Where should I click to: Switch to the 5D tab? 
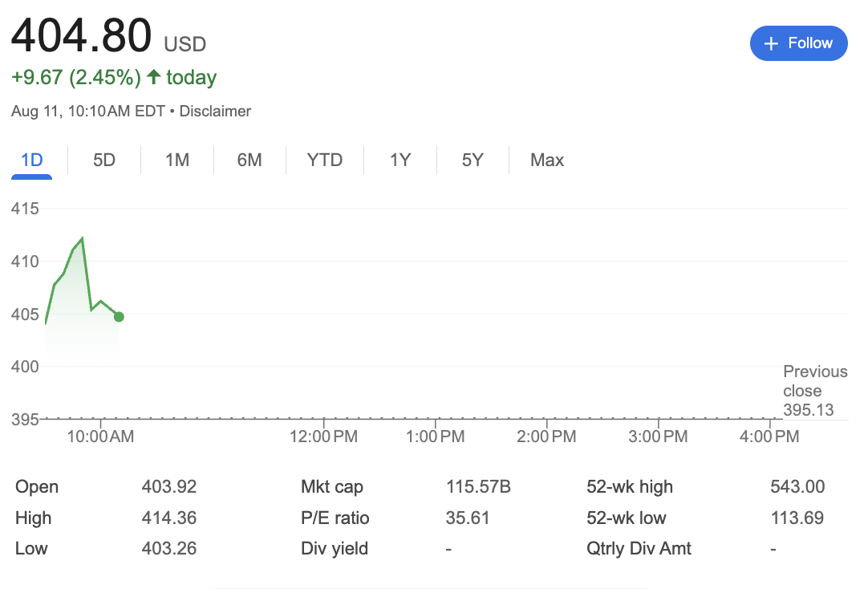pos(103,160)
